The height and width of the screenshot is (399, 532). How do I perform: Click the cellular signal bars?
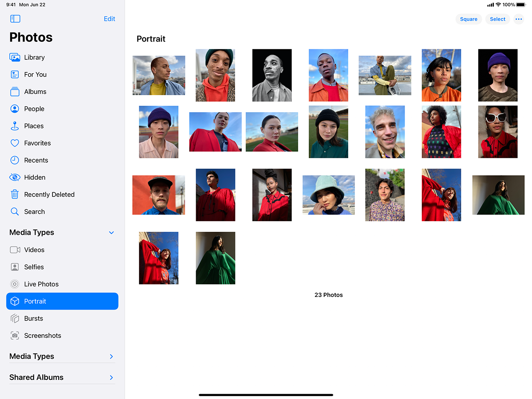tap(491, 5)
